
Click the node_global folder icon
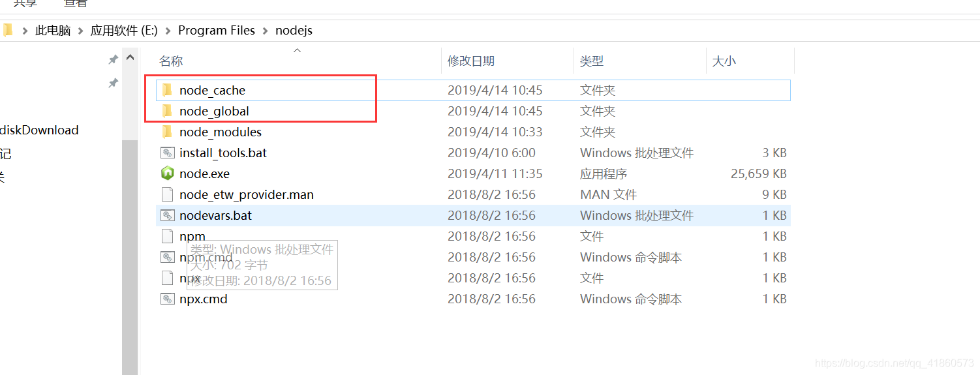click(x=167, y=111)
